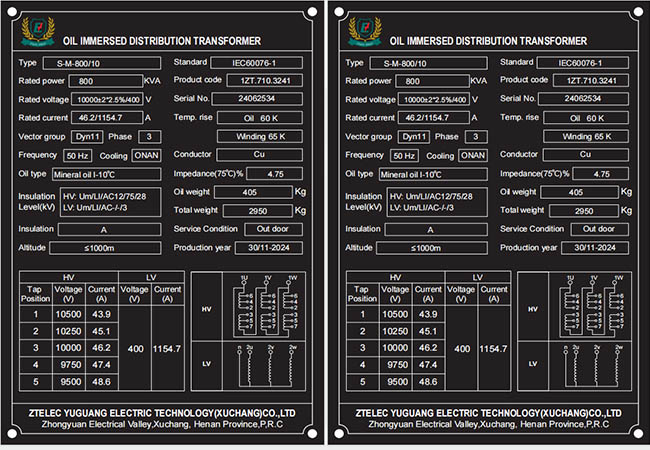Image resolution: width=650 pixels, height=450 pixels.
Task: Click Winding 65 K on left nameplate
Action: tap(260, 136)
